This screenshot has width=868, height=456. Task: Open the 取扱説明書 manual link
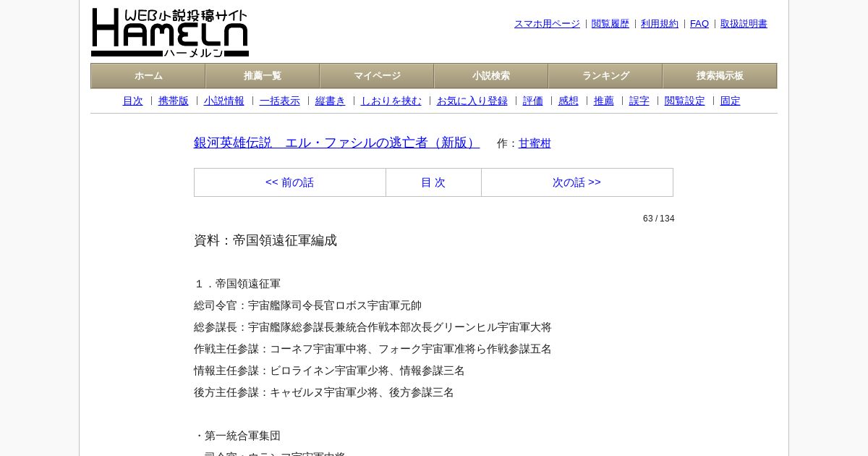(x=744, y=24)
